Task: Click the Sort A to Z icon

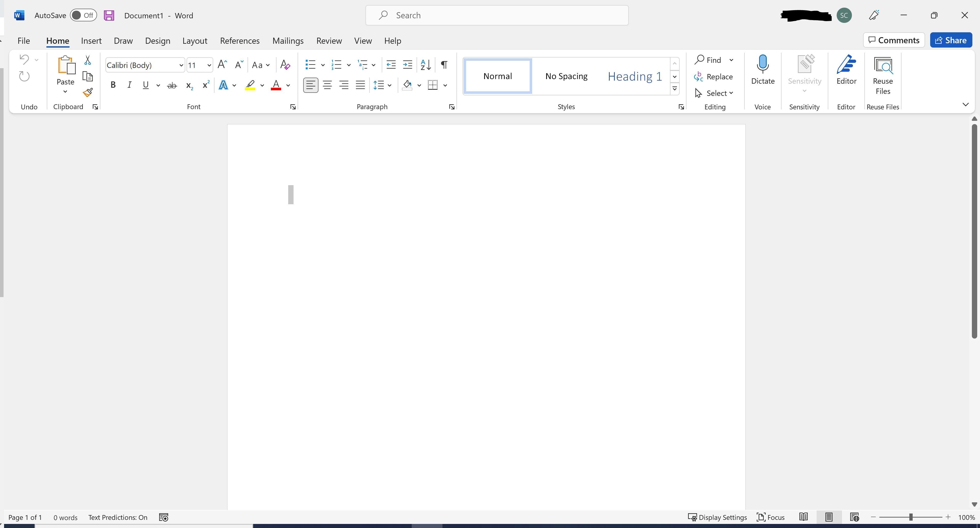Action: tap(426, 65)
